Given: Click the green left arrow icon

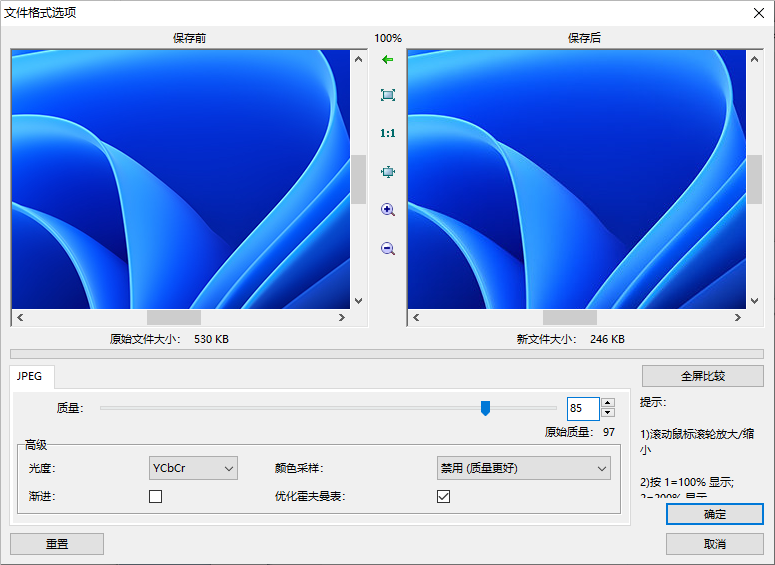Looking at the screenshot, I should point(387,60).
